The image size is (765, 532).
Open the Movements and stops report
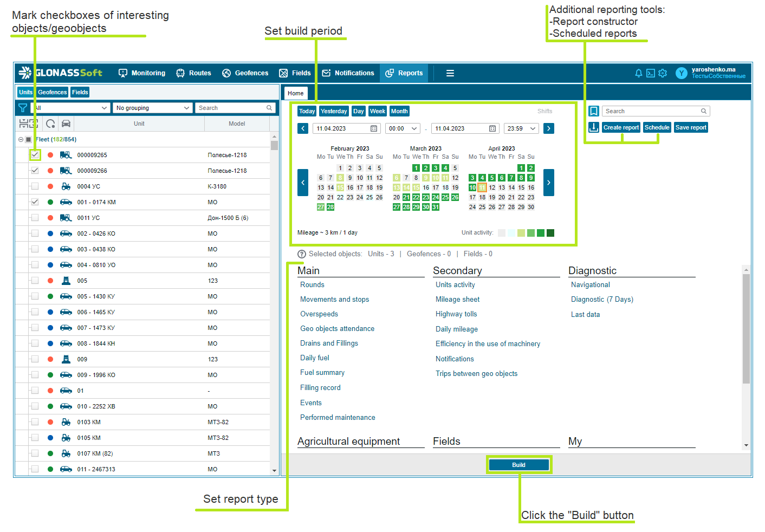pos(334,300)
